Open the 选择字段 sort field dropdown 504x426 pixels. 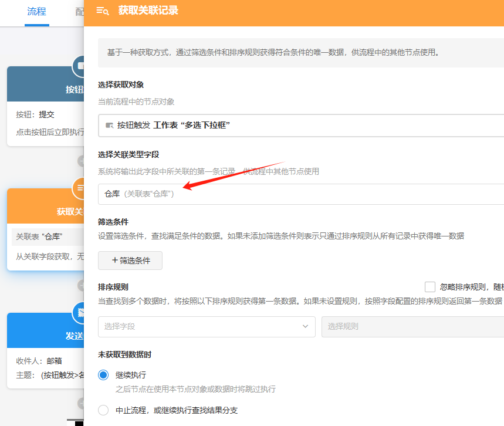click(x=207, y=326)
